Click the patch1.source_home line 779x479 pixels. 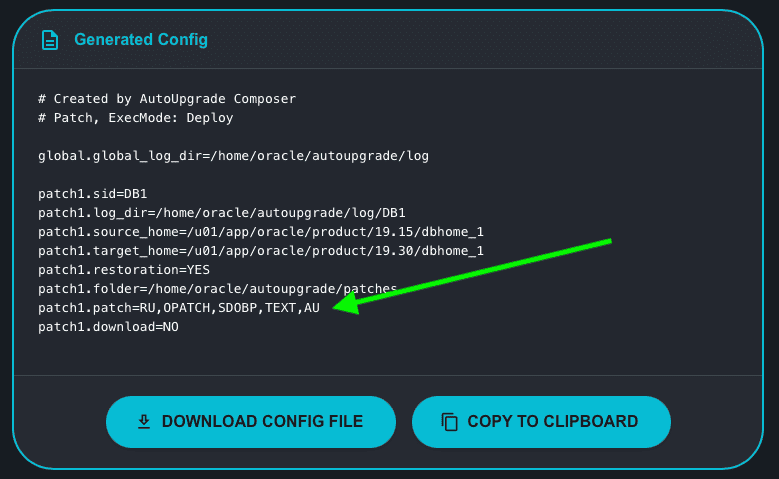[x=261, y=232]
